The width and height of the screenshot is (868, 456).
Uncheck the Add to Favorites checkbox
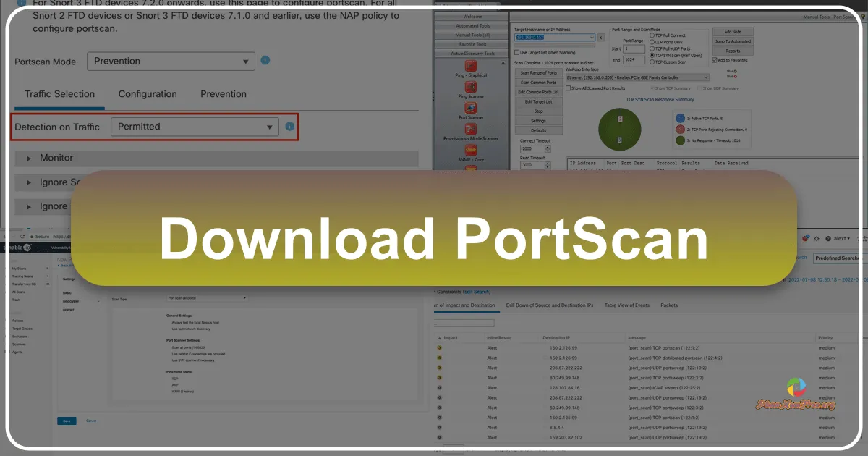coord(714,60)
